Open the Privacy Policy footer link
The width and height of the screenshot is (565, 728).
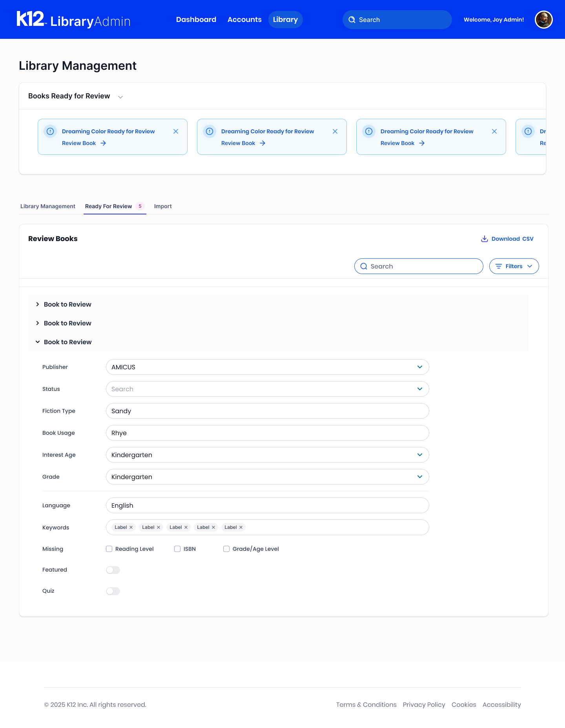424,704
